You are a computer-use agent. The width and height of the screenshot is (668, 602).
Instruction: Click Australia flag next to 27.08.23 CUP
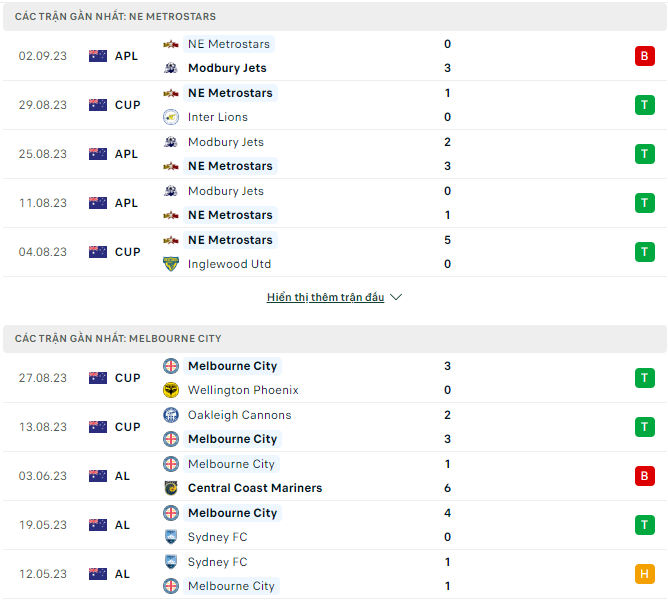(x=98, y=378)
